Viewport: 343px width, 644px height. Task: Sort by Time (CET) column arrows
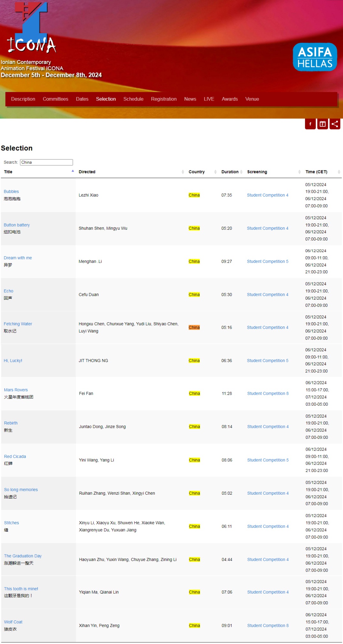point(339,172)
